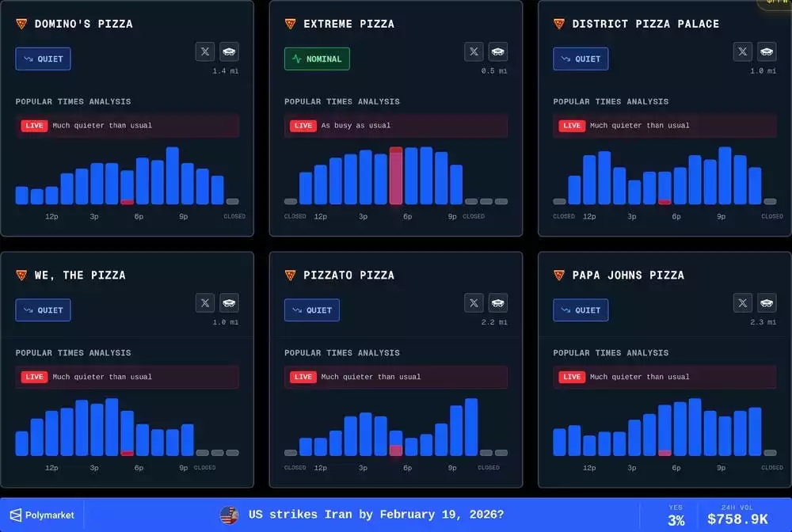Click the X icon on the Pizzato Pizza card
Viewport: 792px width, 532px height.
point(474,302)
